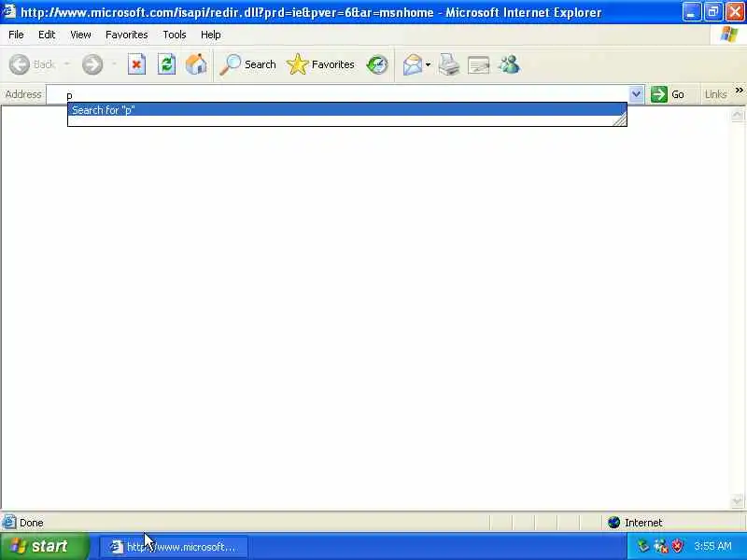
Task: Click the first green system tray icon
Action: [x=643, y=546]
